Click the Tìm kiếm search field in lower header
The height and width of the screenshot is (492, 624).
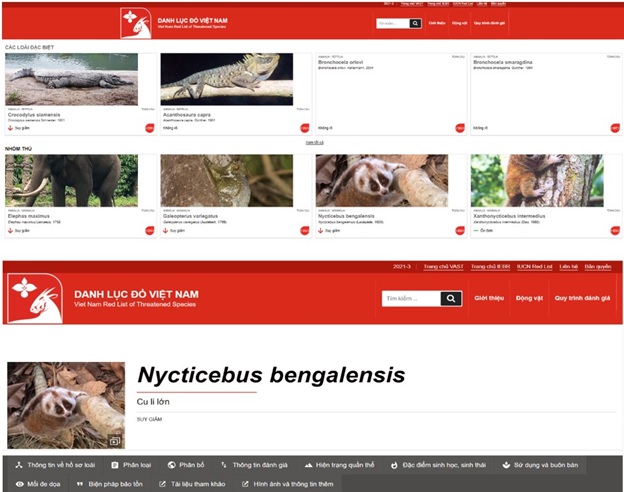tap(410, 298)
